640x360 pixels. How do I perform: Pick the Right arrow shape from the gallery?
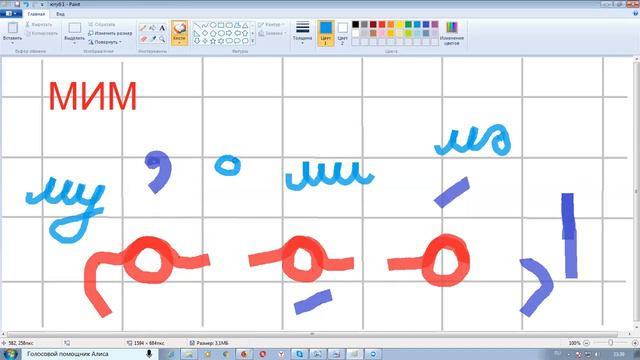[x=229, y=33]
